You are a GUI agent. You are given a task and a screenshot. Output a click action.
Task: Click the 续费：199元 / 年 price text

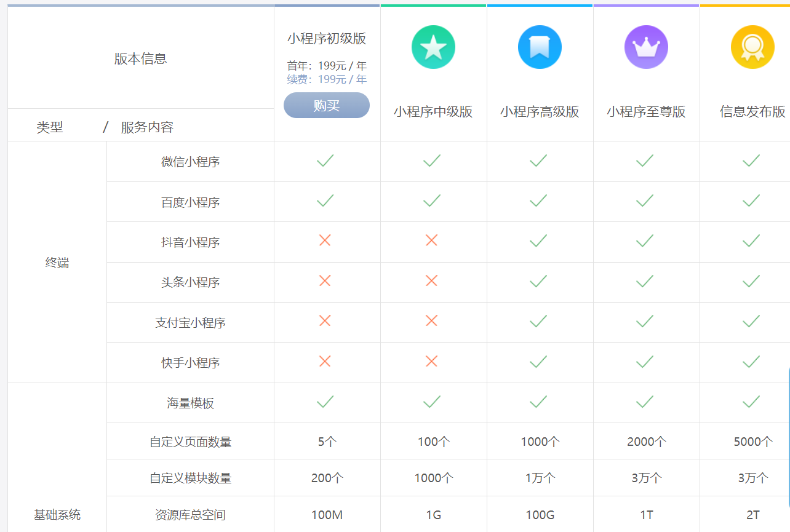(x=327, y=79)
